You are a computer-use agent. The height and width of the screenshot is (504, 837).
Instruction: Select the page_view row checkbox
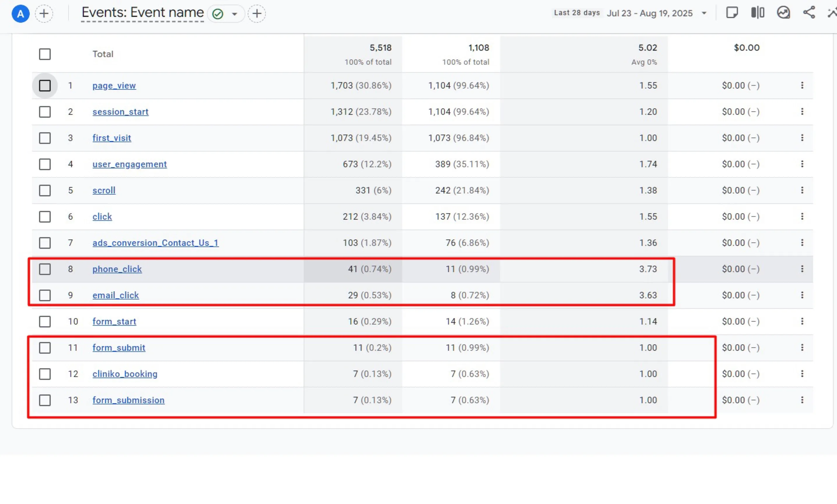click(x=45, y=86)
